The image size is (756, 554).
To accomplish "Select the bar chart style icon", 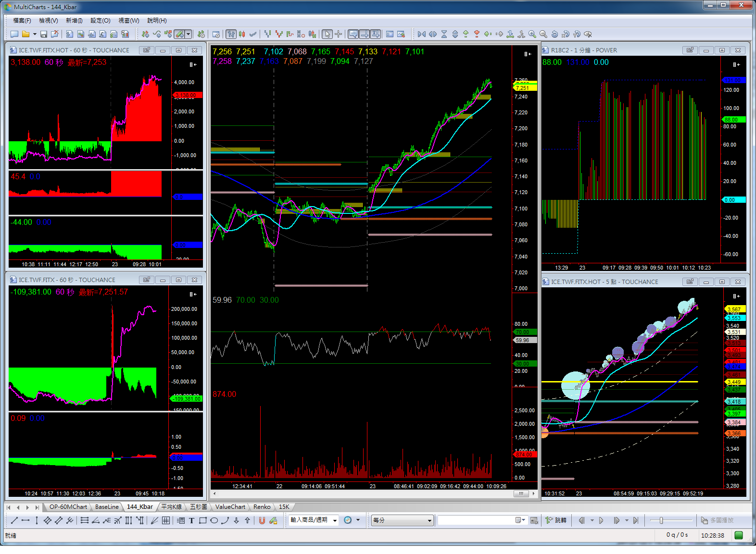I will [231, 34].
